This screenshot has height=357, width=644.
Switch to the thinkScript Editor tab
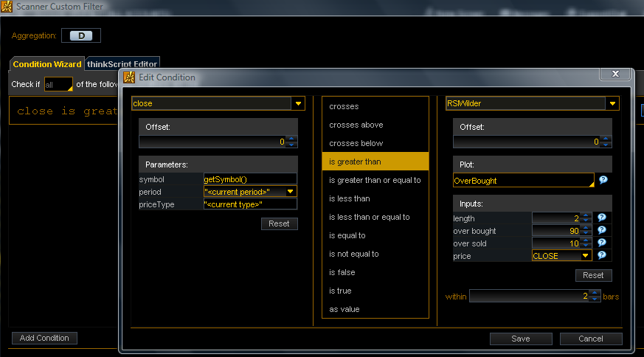pyautogui.click(x=122, y=63)
